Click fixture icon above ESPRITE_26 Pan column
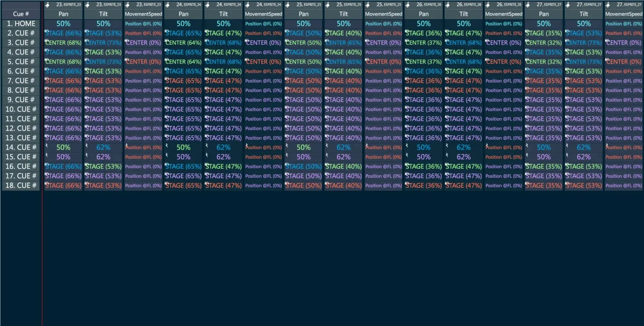 pos(408,5)
